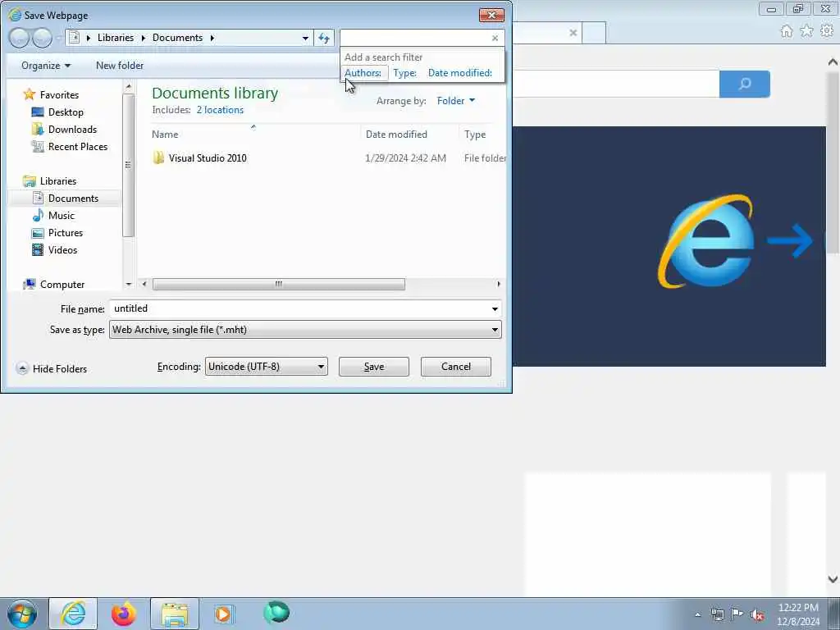The width and height of the screenshot is (840, 630).
Task: Click the volume muted tray icon
Action: coord(757,614)
